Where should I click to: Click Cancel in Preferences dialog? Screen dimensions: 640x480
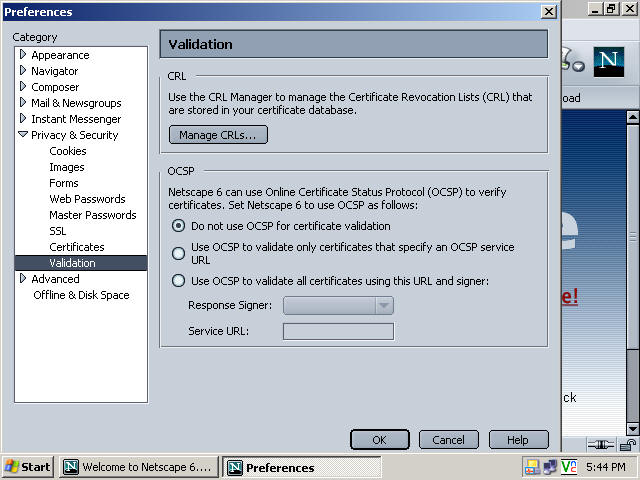coord(449,440)
